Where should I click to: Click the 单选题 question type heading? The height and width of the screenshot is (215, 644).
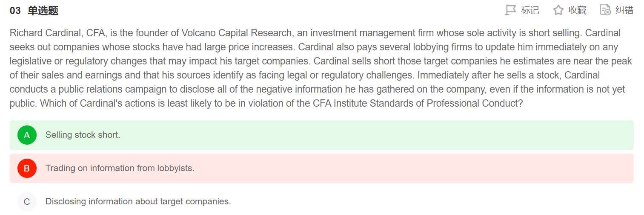pos(43,11)
